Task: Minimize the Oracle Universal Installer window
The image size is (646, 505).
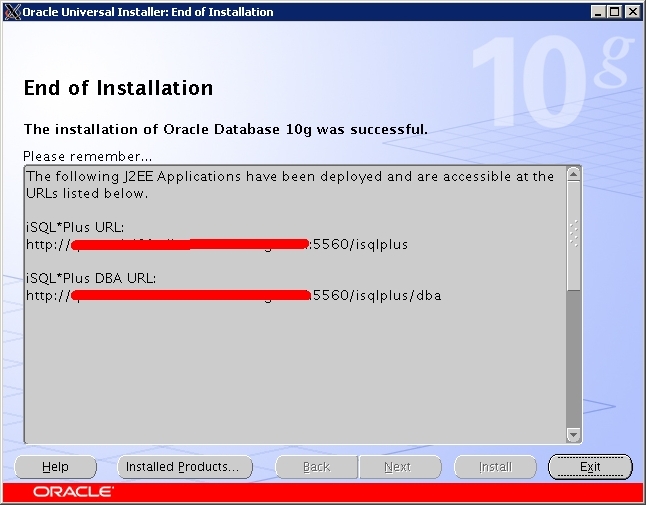Action: tap(598, 12)
